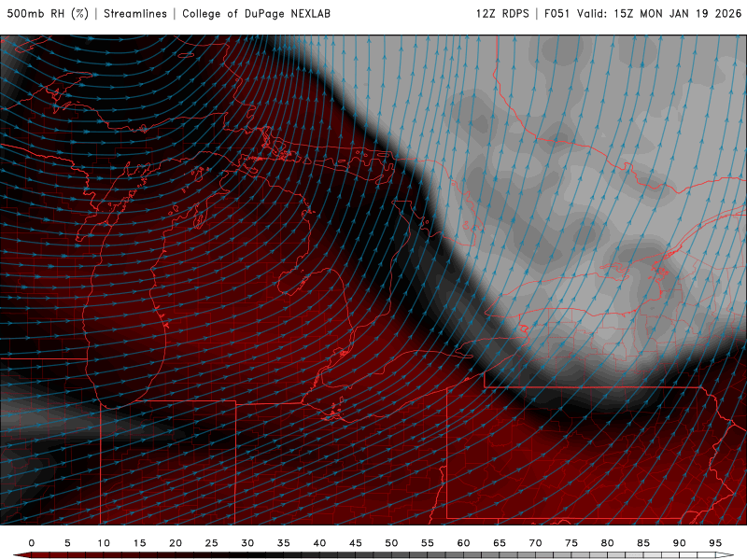Click the color bar label "85"
747x560 pixels.
click(643, 543)
